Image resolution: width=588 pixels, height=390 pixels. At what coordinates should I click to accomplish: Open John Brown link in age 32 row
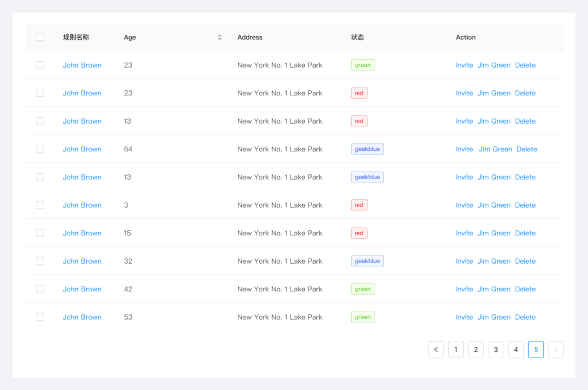coord(82,261)
